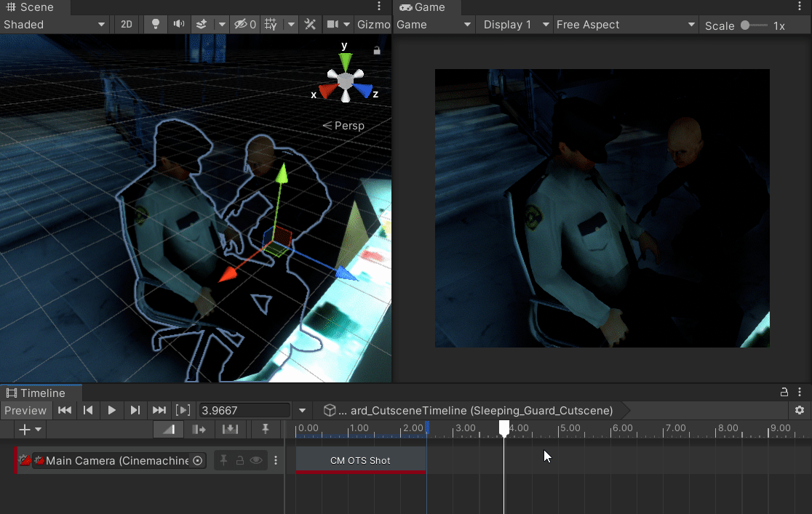Open scene effects dropdown arrow

click(x=222, y=24)
